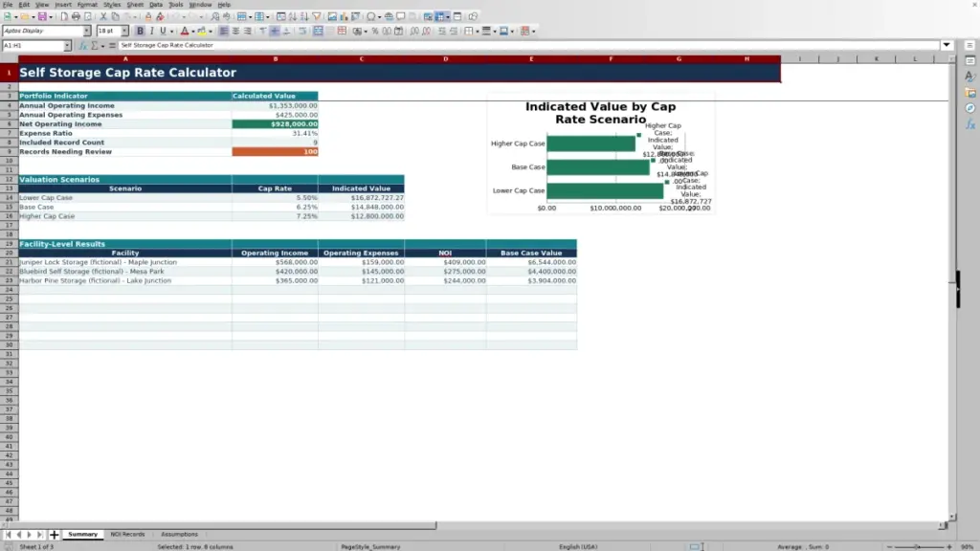Click the Cut scissors icon

click(103, 17)
